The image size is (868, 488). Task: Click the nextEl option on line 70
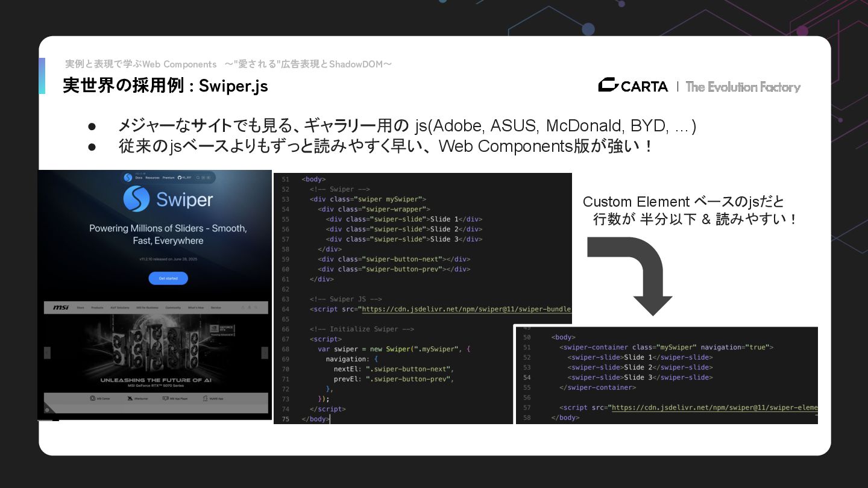click(x=394, y=369)
